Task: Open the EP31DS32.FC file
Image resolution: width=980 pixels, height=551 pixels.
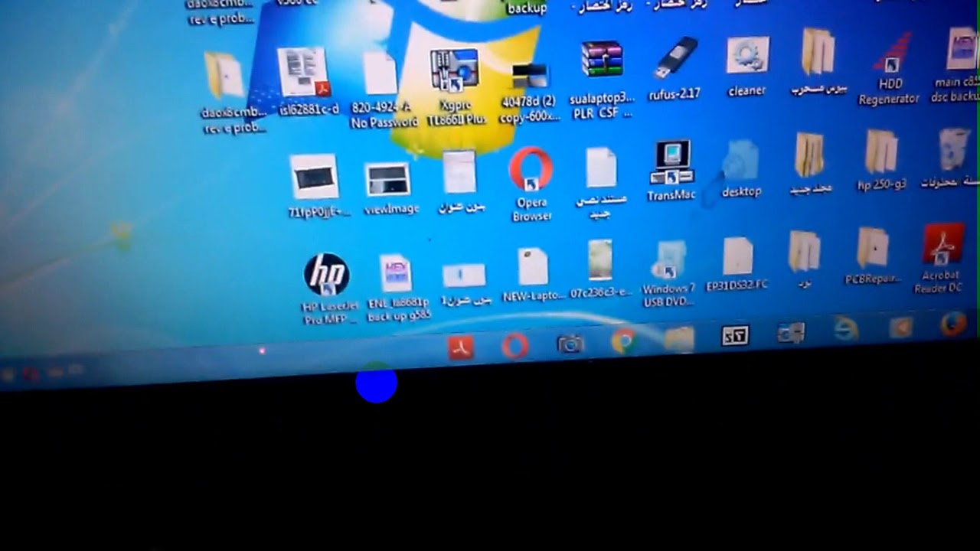Action: click(738, 256)
